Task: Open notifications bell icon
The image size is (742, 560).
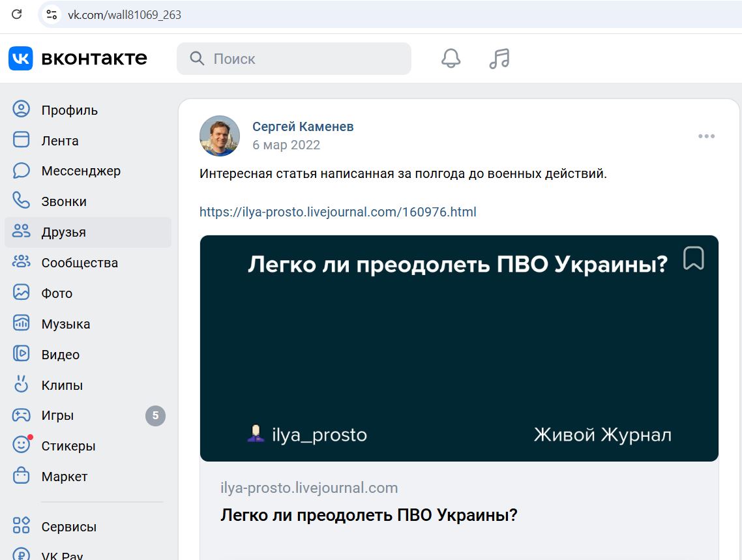Action: tap(451, 58)
